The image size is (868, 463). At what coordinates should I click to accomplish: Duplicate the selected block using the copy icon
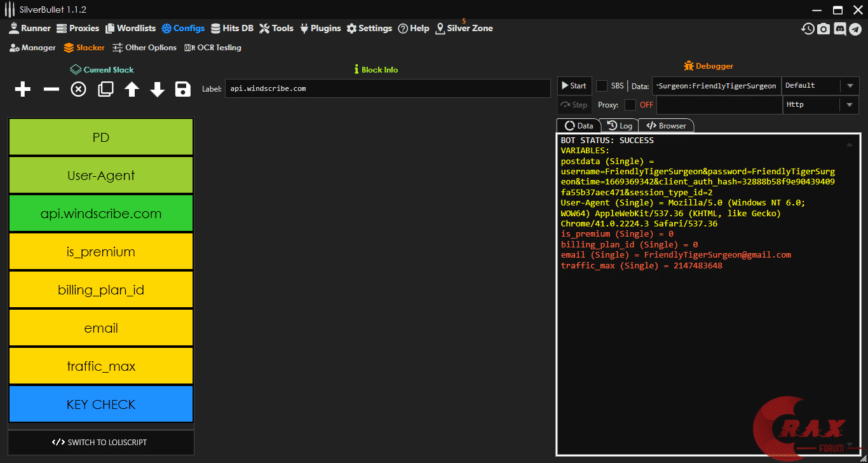point(105,89)
